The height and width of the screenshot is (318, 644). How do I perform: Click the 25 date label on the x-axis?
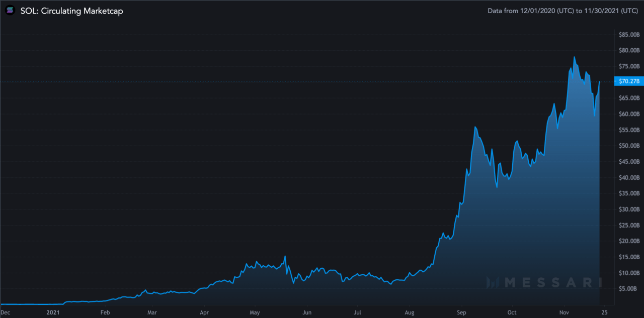[x=603, y=312]
